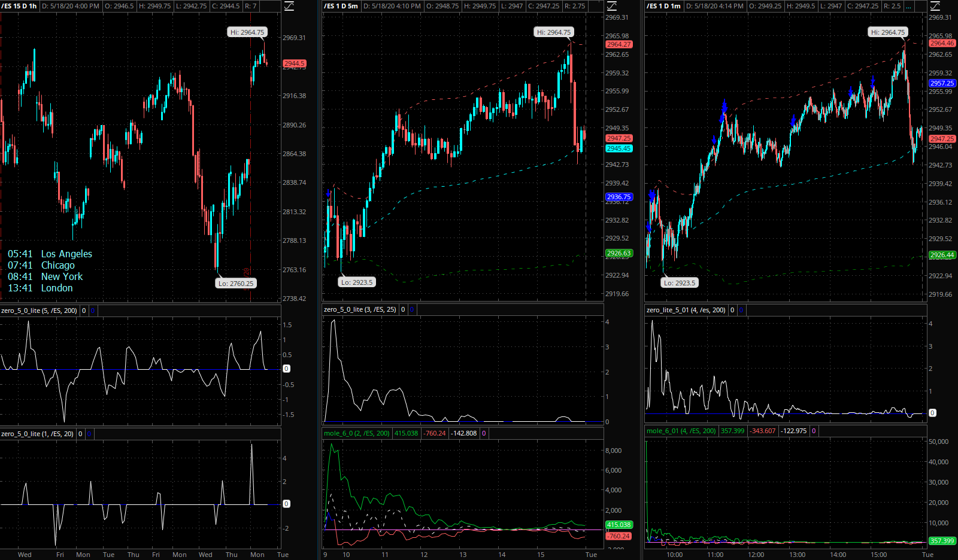Click the scale icon above the 1h chart
958x560 pixels.
pyautogui.click(x=289, y=6)
